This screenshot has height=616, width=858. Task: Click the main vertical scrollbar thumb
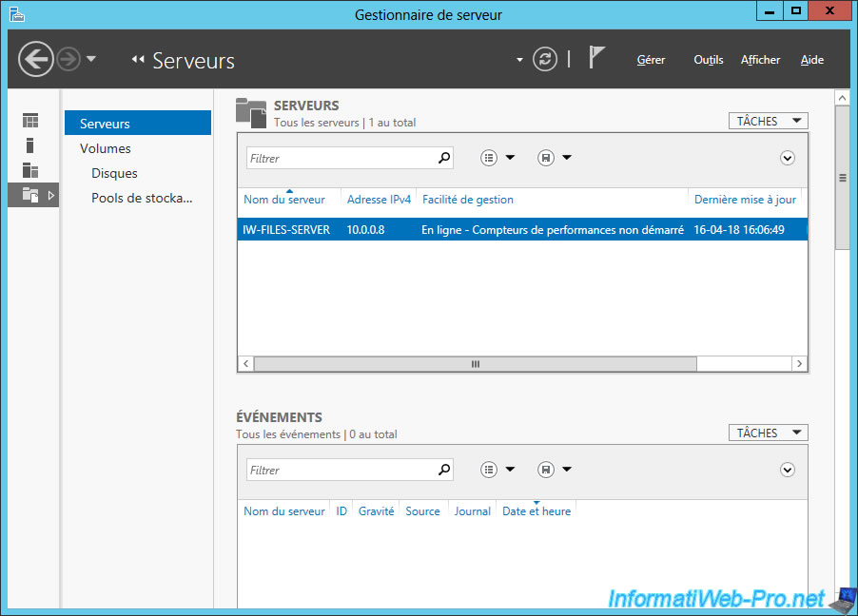(x=842, y=178)
